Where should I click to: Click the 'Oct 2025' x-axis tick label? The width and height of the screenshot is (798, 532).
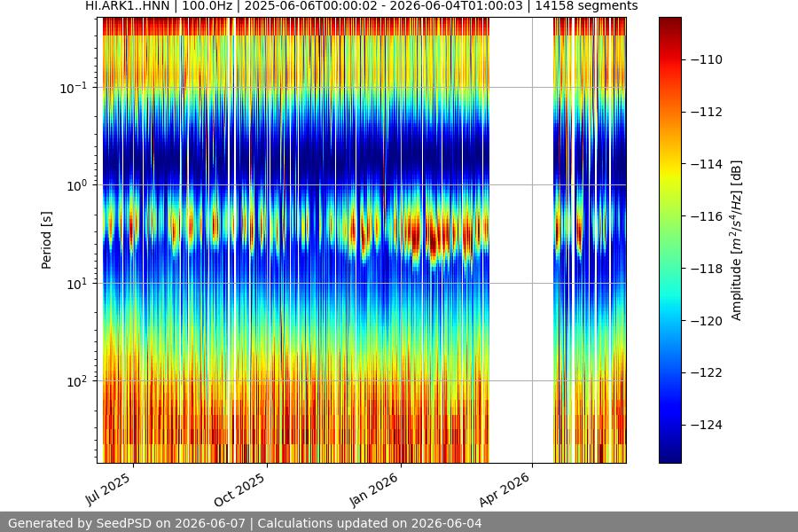239,489
